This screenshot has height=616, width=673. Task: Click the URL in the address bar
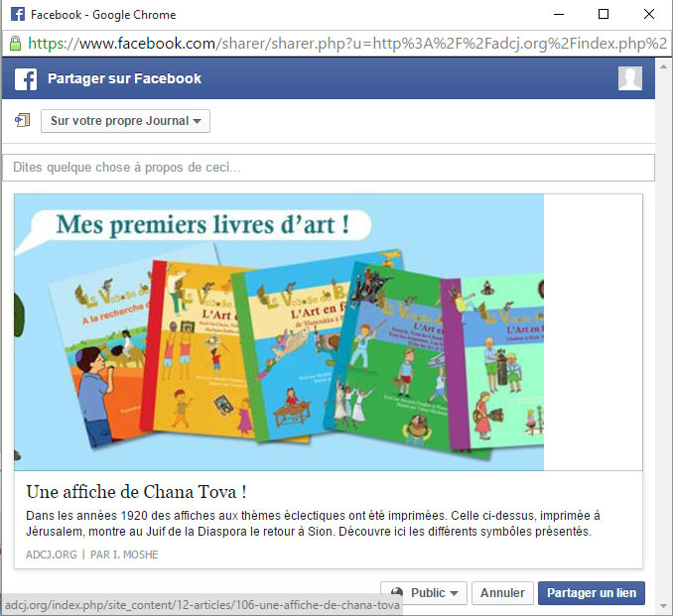(346, 44)
